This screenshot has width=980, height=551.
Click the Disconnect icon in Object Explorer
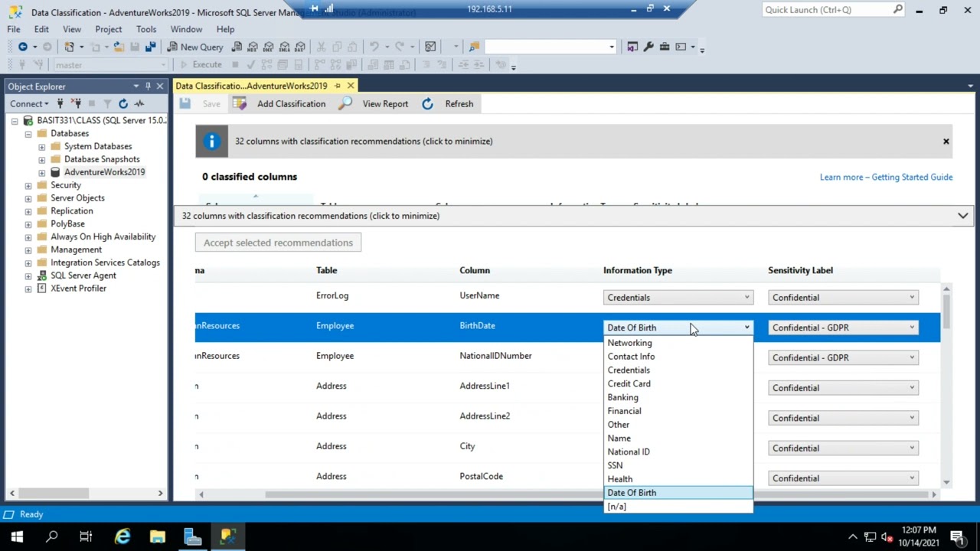76,103
